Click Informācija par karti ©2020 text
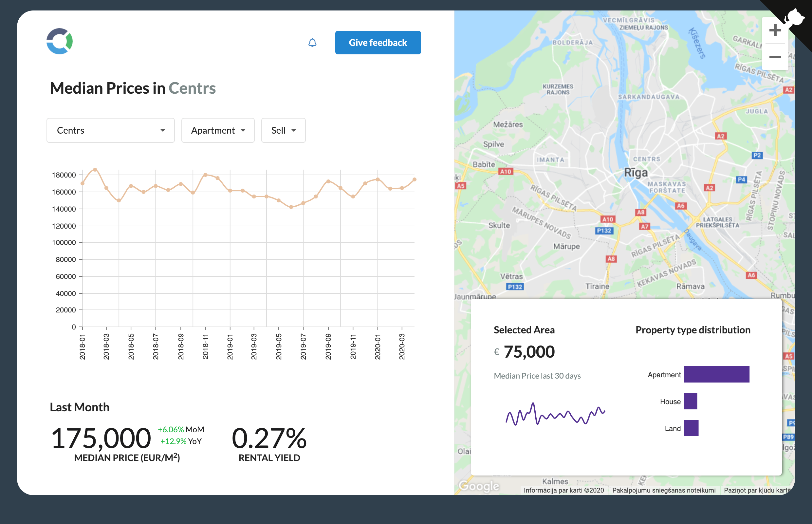 pos(564,490)
